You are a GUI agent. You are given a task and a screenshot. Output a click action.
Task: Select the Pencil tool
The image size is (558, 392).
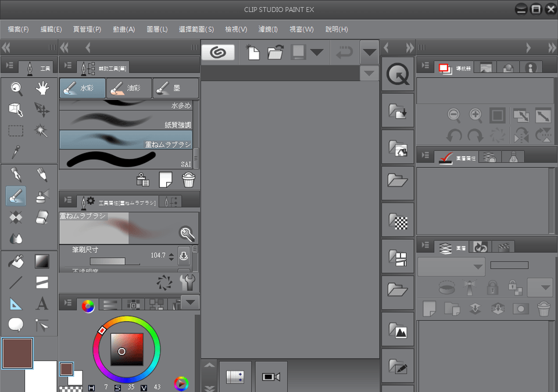tap(42, 175)
